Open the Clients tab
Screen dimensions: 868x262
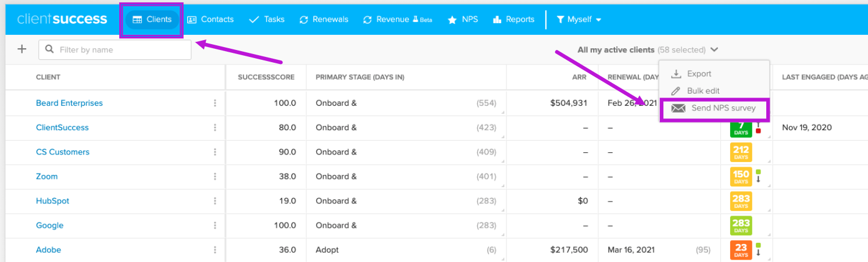(x=152, y=19)
